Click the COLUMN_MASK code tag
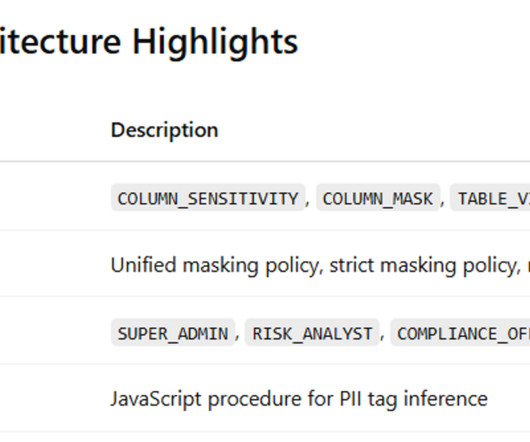 tap(378, 198)
